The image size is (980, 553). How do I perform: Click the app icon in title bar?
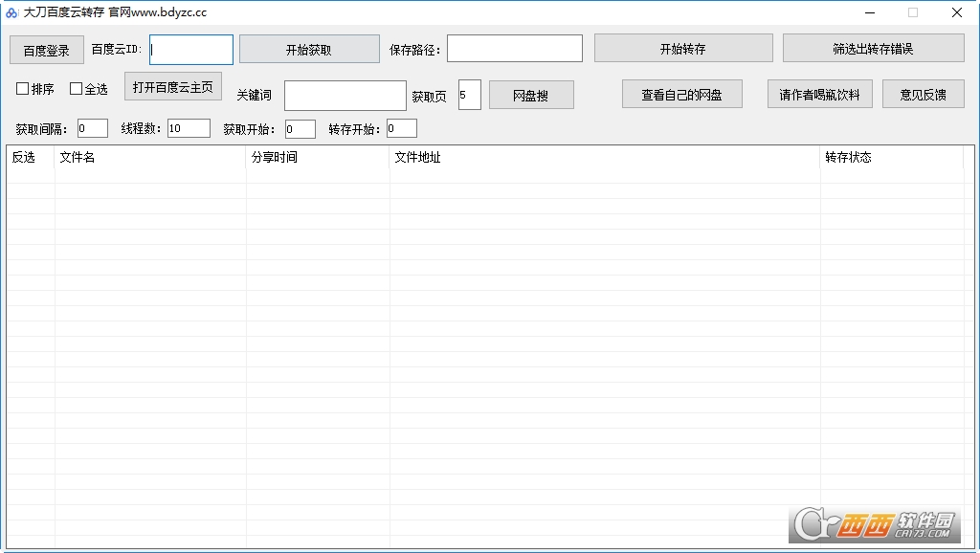click(11, 12)
